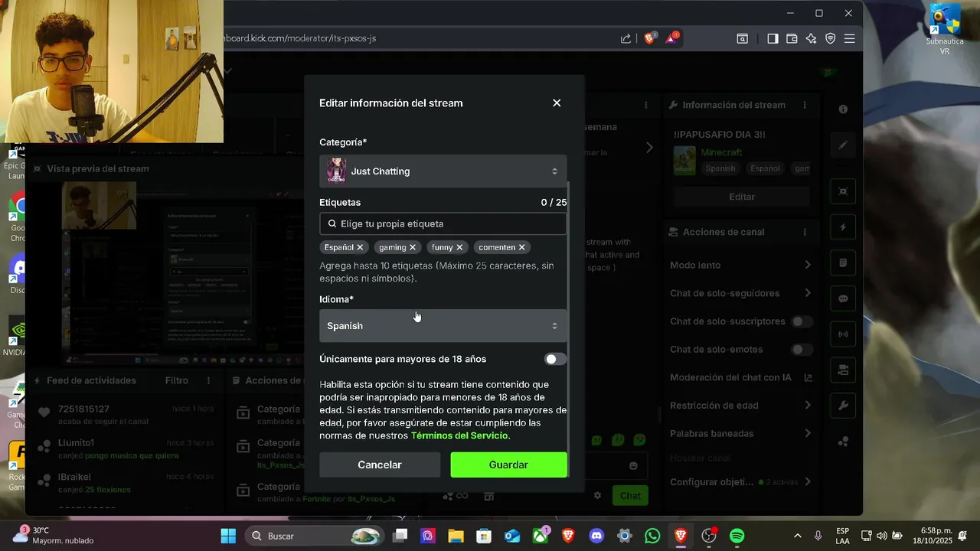Toggle the Brave sidebar panel icon
The height and width of the screenshot is (551, 980).
tap(773, 38)
